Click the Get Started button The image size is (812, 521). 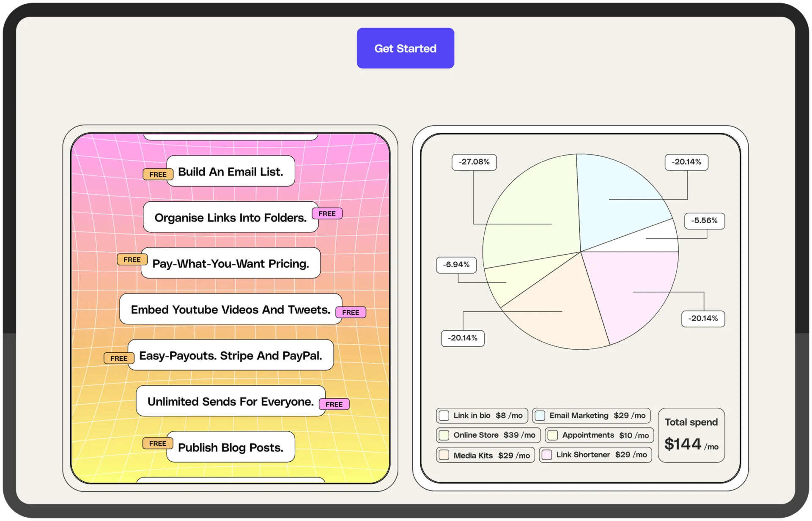405,48
